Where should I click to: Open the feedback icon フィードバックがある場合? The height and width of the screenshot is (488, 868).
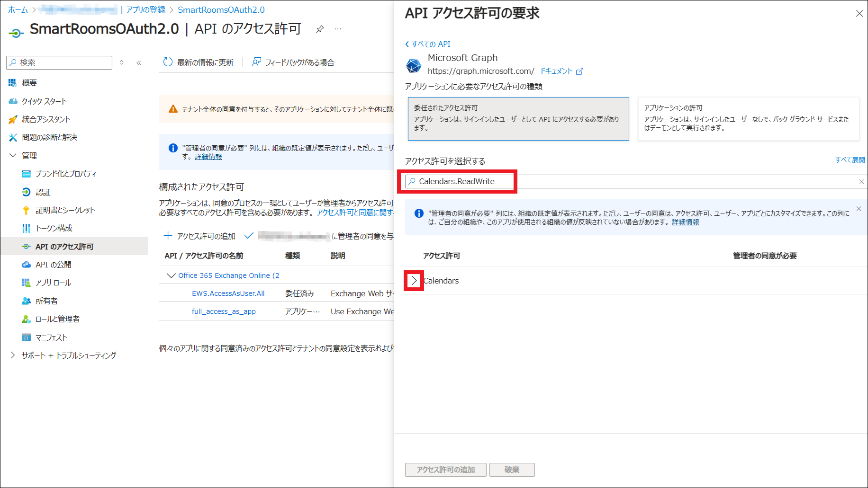tap(256, 62)
